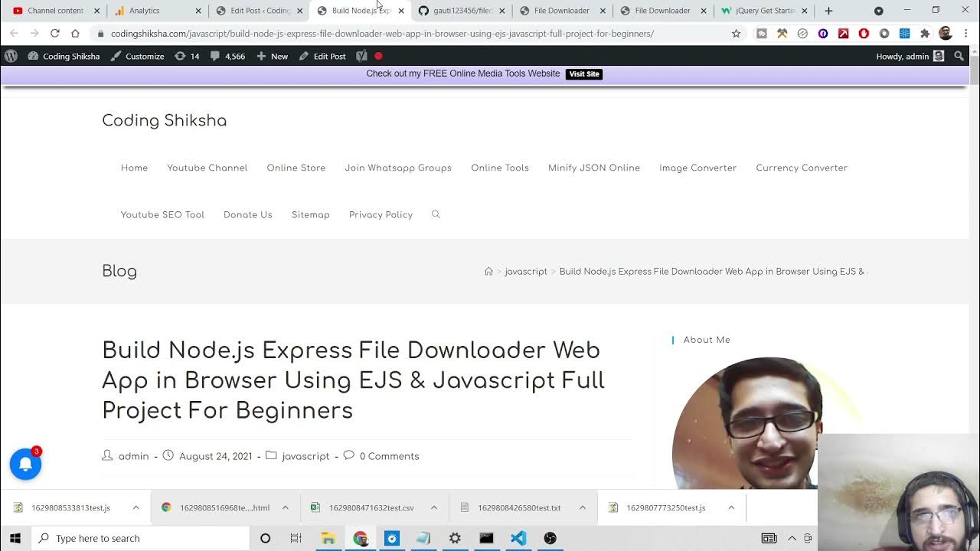Click the Windows search box in taskbar
This screenshot has width=980, height=551.
(x=141, y=538)
